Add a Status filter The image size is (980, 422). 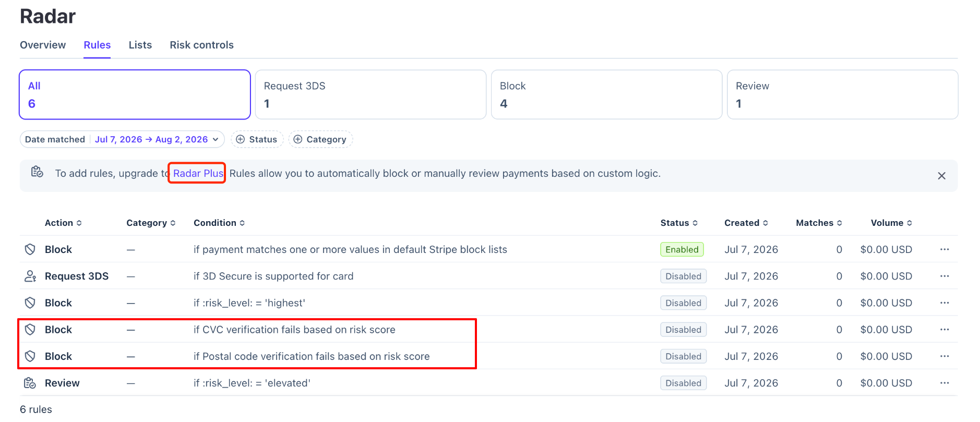click(x=257, y=139)
